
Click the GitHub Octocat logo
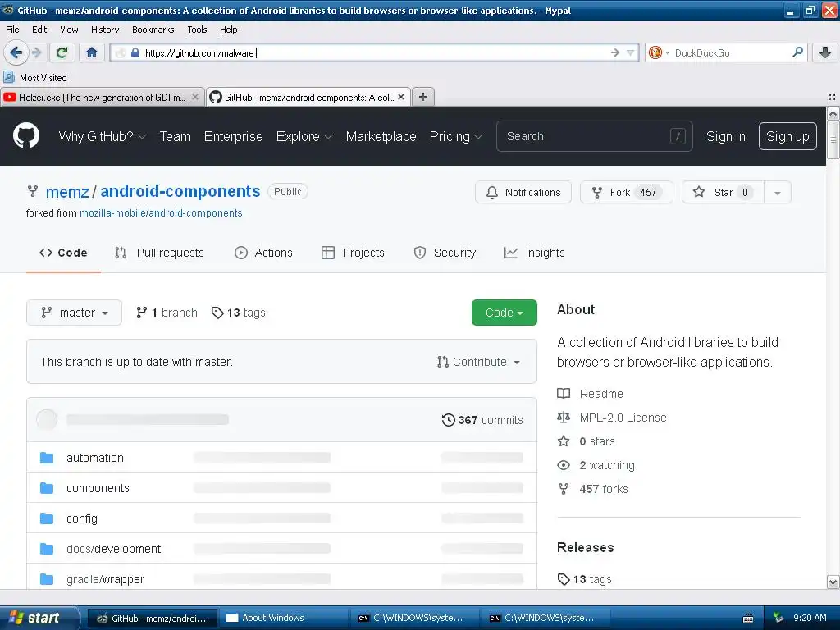(26, 135)
